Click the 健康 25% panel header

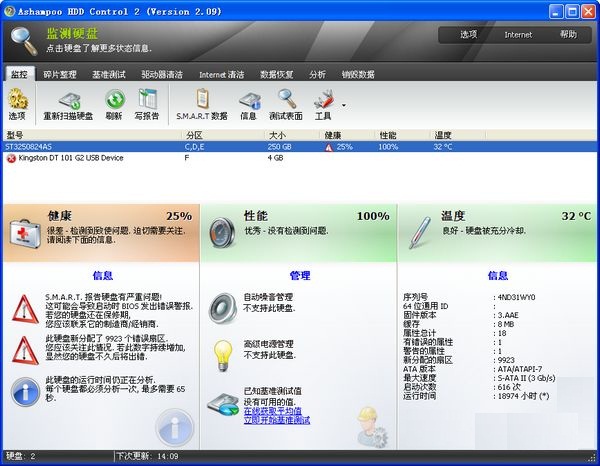click(x=101, y=233)
